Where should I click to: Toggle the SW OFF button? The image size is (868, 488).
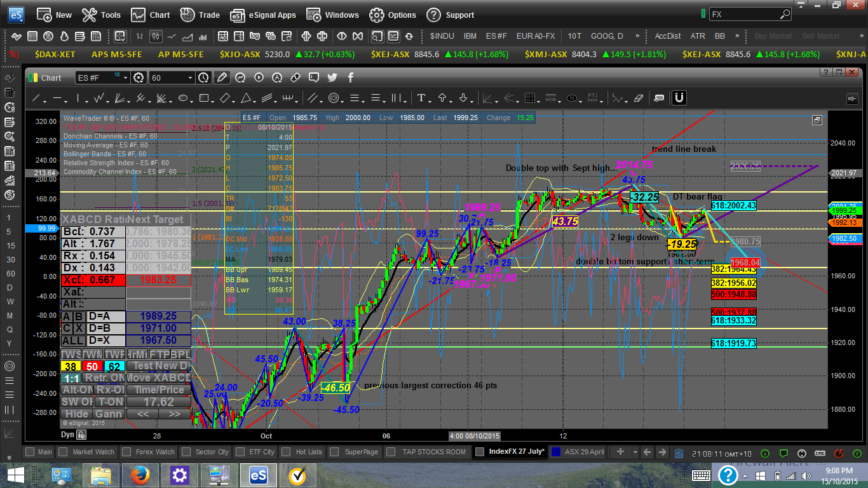click(x=78, y=402)
